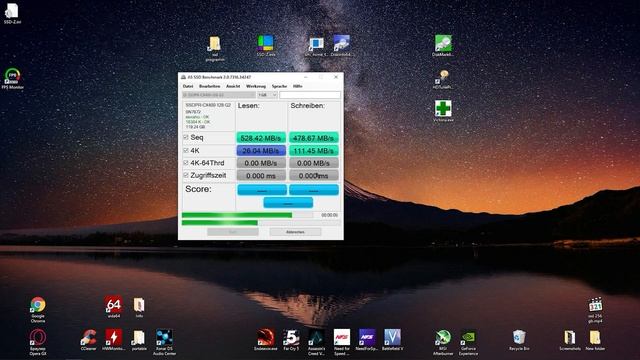This screenshot has height=360, width=640.
Task: Launch the SSD-Z colorful squares icon
Action: 266,45
